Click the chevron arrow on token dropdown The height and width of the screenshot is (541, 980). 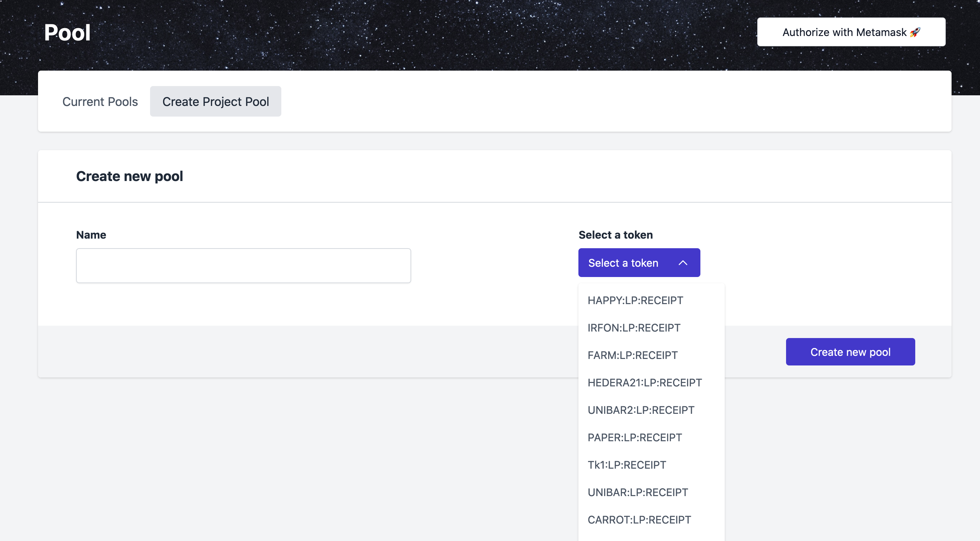point(683,263)
